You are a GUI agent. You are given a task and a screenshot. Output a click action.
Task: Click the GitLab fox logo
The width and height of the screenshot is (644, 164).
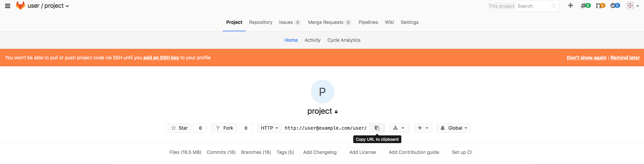click(x=21, y=6)
